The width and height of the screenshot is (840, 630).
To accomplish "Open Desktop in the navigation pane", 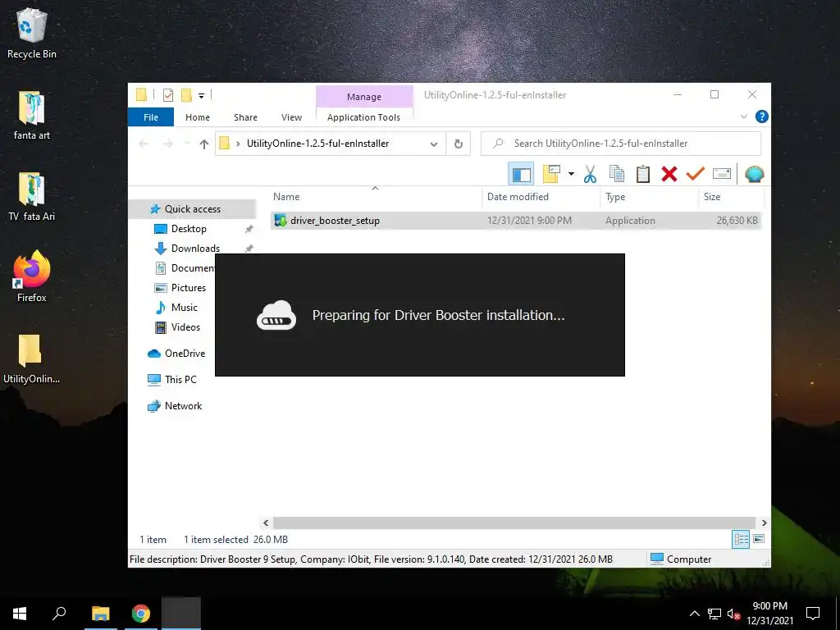I will (x=189, y=229).
